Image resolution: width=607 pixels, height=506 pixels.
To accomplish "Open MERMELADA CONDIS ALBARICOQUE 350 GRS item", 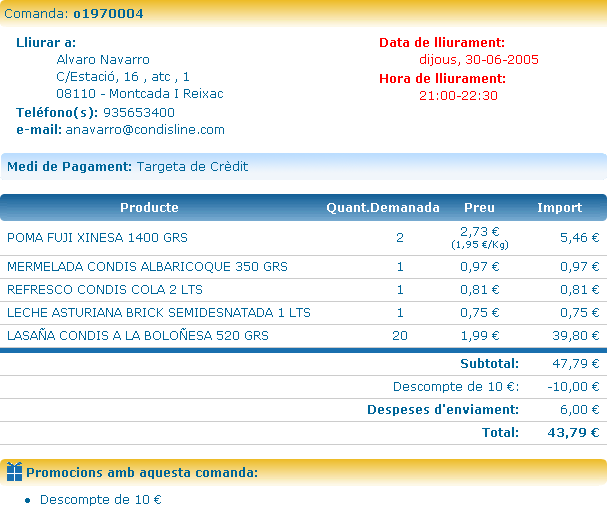I will (x=147, y=267).
